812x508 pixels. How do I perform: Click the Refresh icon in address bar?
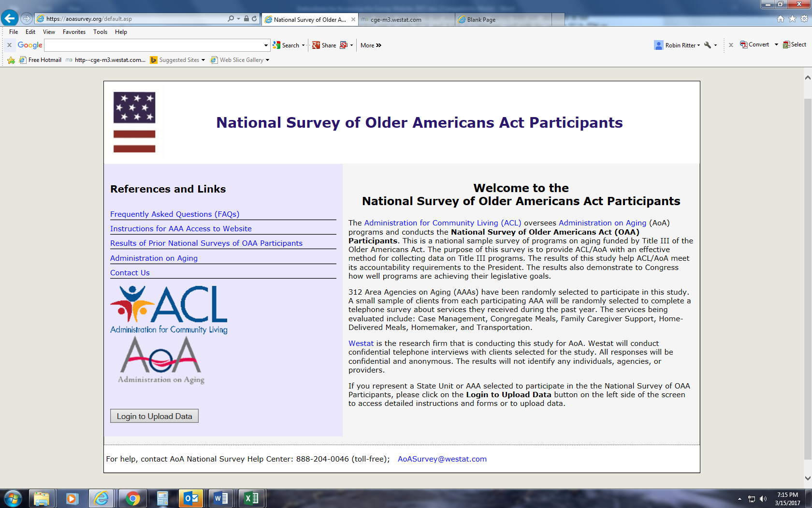point(254,18)
